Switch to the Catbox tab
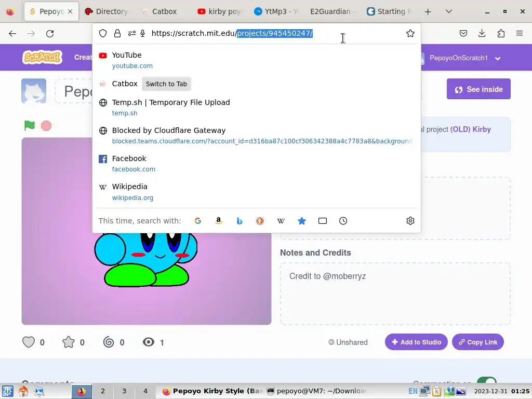 pos(159,11)
